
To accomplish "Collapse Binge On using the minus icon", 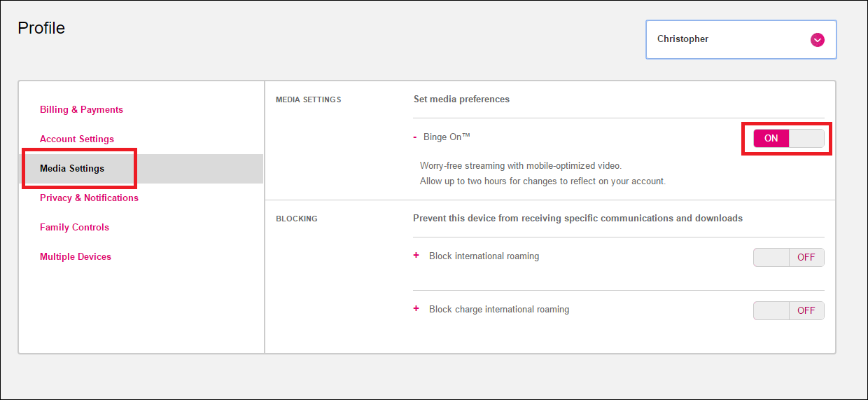I will pos(415,137).
